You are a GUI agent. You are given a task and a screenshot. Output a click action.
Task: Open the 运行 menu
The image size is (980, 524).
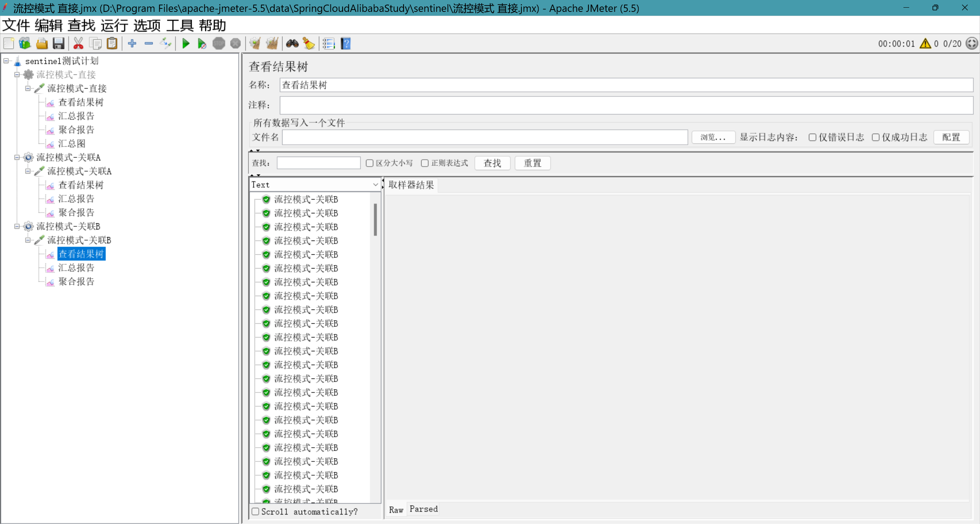114,26
